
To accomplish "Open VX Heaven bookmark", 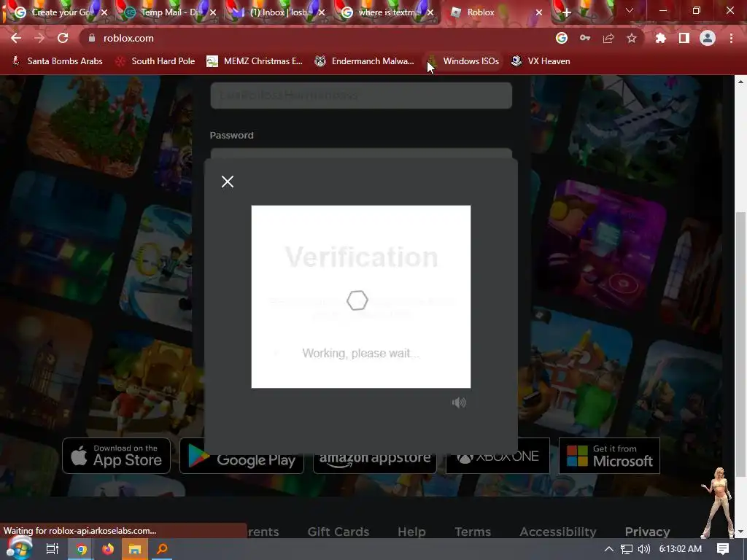I will click(541, 61).
